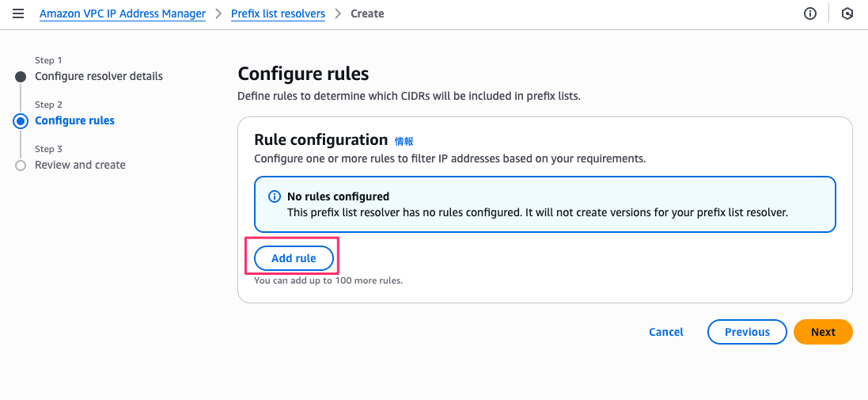
Task: Open Prefix list resolvers breadcrumb link
Action: 278,13
